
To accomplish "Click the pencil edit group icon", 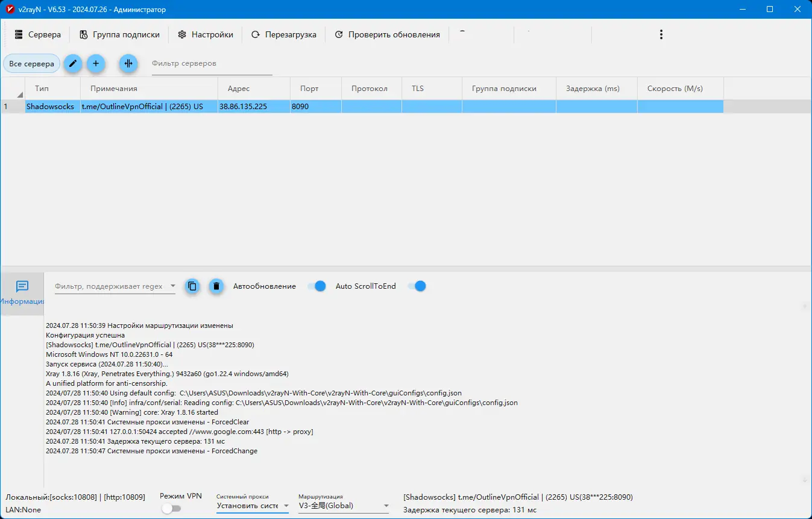I will pos(73,63).
